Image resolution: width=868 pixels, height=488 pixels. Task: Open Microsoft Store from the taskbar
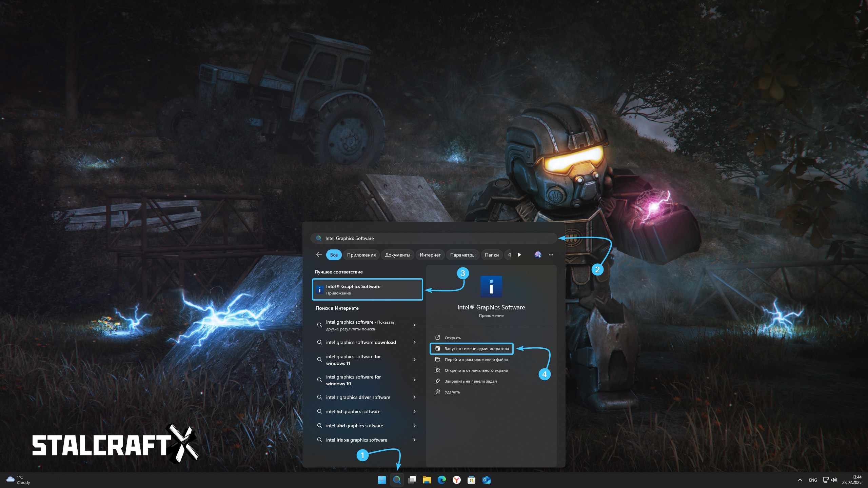(471, 480)
